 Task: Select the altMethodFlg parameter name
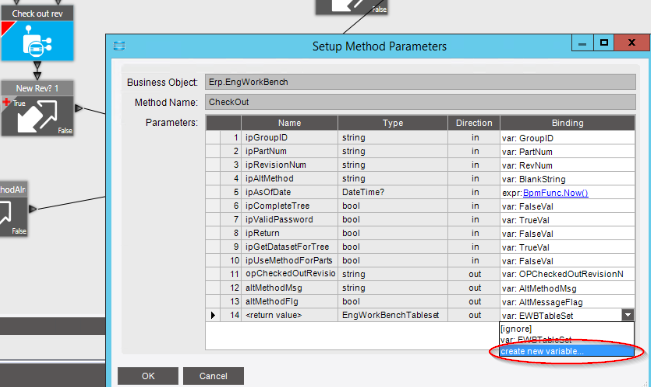289,301
